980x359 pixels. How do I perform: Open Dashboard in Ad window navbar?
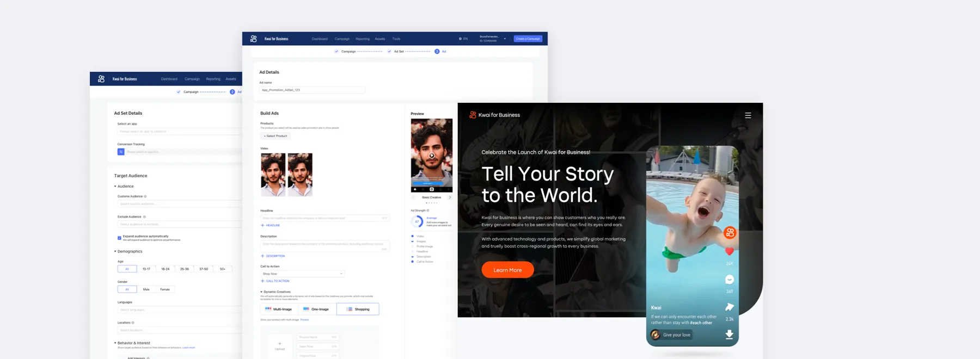pos(320,39)
